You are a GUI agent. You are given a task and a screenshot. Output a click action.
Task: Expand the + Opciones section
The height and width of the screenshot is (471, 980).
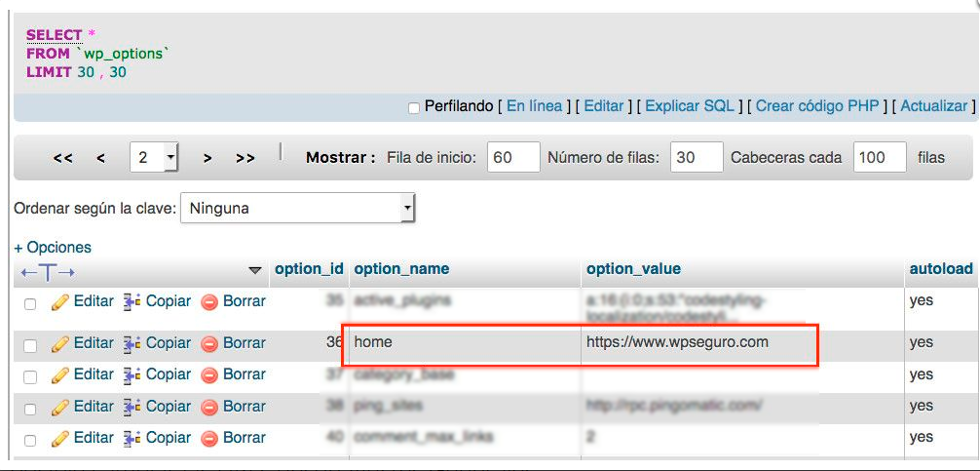pos(53,248)
